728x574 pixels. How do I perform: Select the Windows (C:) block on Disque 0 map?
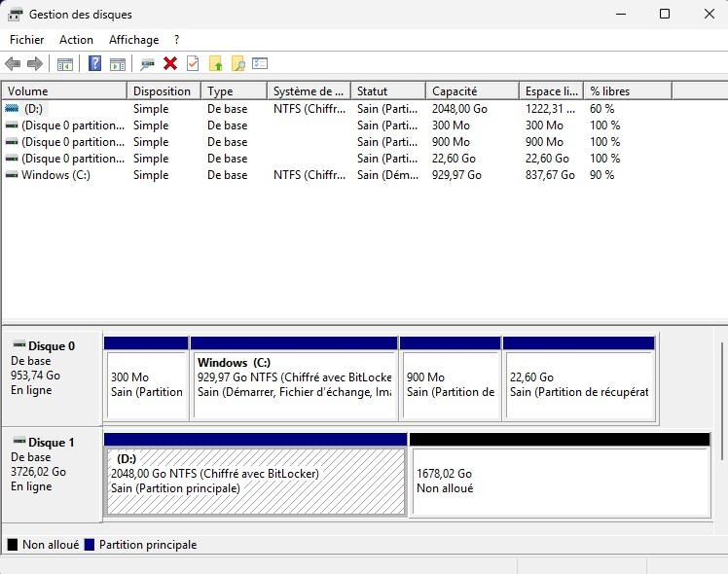point(294,379)
